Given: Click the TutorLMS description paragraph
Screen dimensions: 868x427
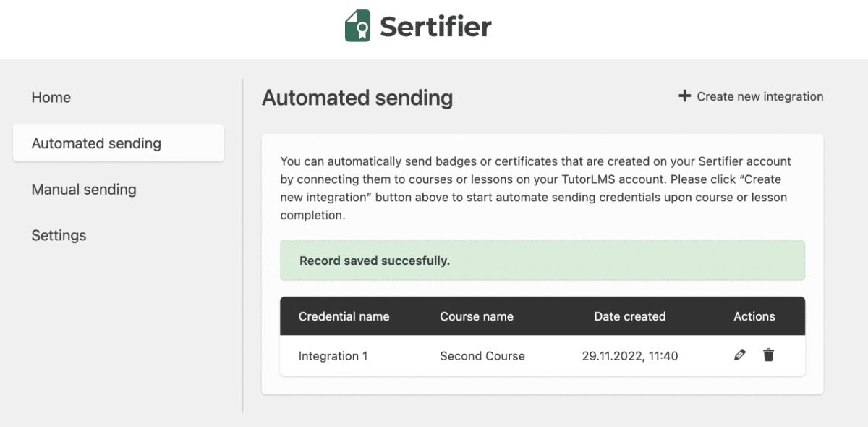Looking at the screenshot, I should (535, 188).
